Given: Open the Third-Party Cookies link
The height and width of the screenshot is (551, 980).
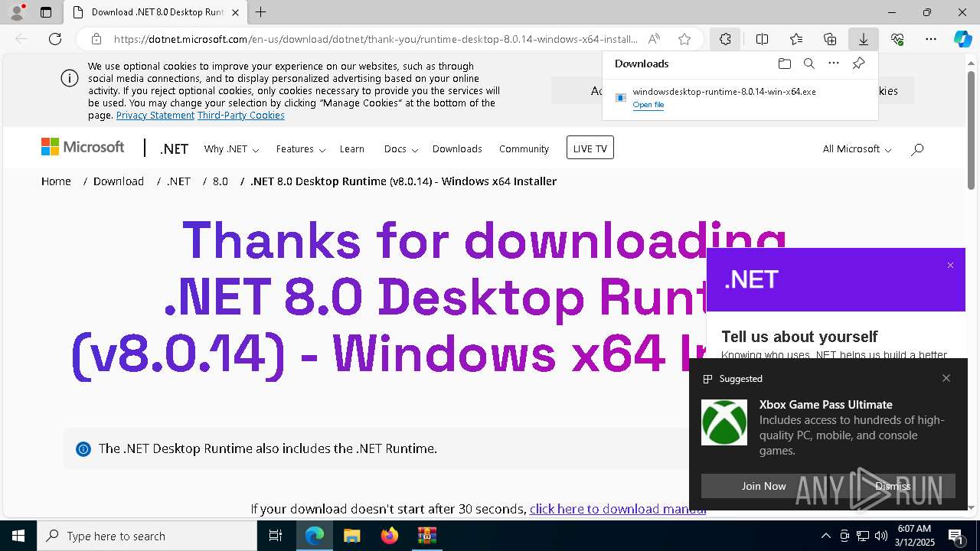Looking at the screenshot, I should [241, 115].
